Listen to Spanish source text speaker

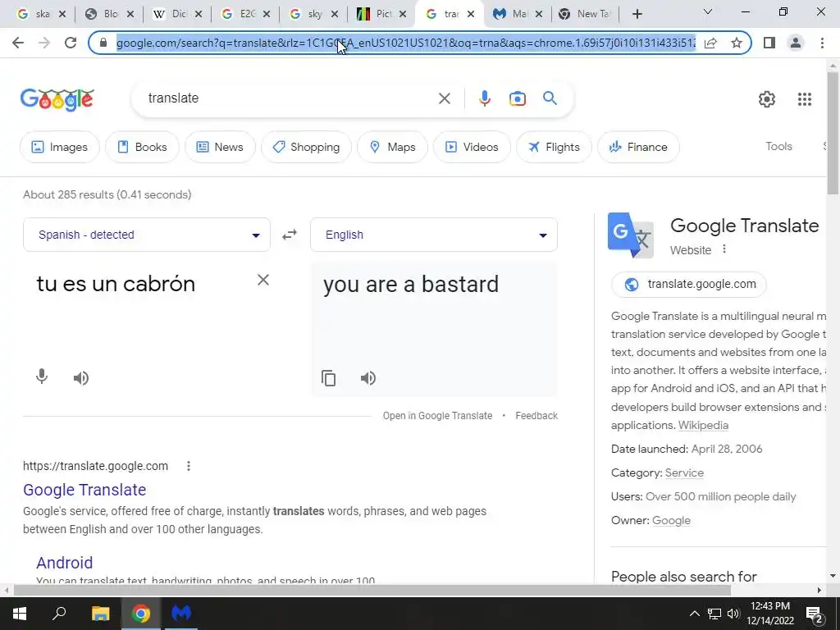[x=81, y=378]
